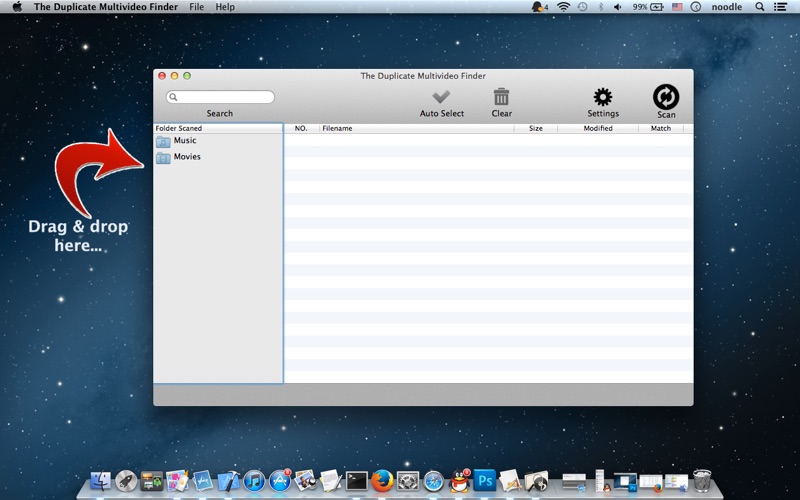
Task: Open Launchpad rocket in the Dock
Action: coord(126,481)
